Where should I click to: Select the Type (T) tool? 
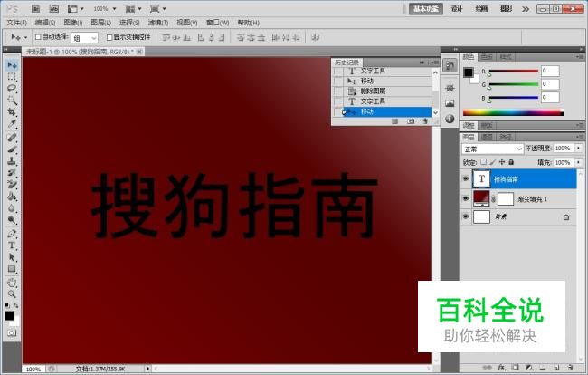[12, 245]
